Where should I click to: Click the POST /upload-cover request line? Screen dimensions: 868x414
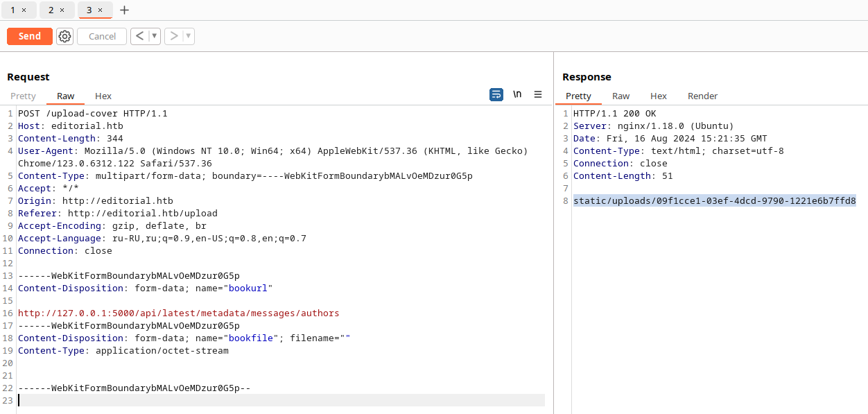click(x=93, y=113)
